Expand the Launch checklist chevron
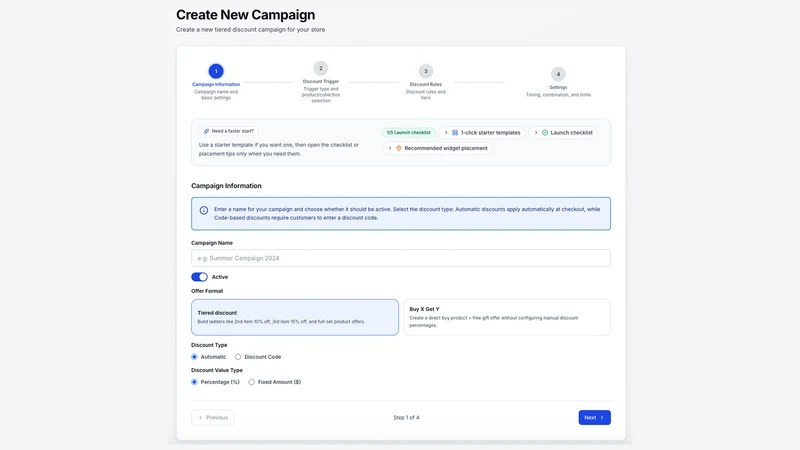 click(536, 133)
